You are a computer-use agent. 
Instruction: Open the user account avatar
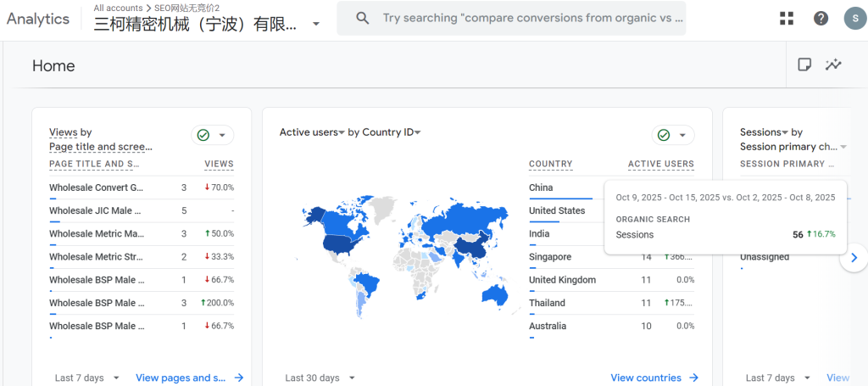click(854, 18)
